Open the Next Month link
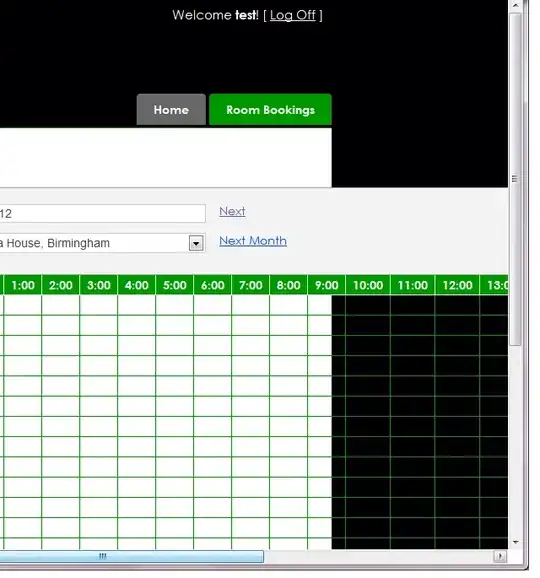The image size is (540, 578). click(253, 241)
